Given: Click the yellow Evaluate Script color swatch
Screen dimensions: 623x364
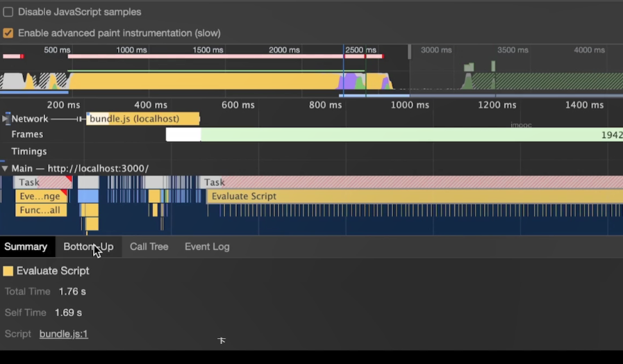Looking at the screenshot, I should point(8,271).
